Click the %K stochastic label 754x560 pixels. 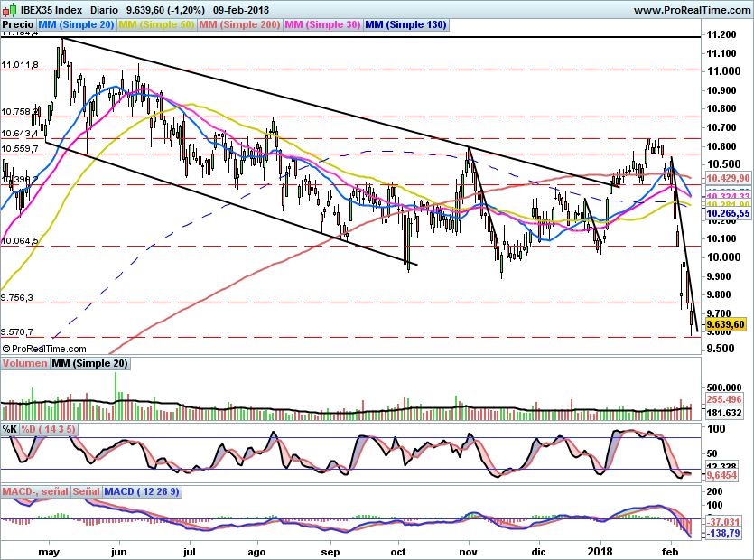tap(10, 428)
